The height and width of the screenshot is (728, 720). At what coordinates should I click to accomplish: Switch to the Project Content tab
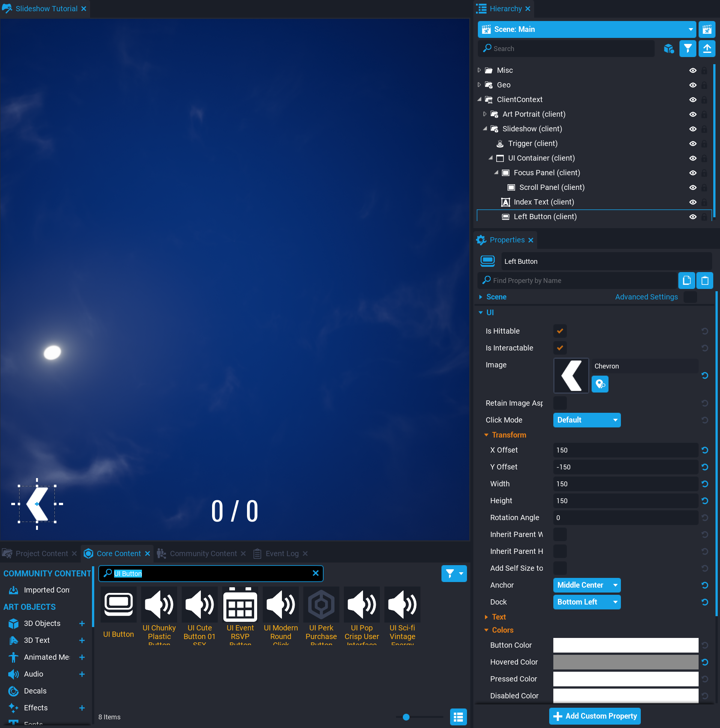[x=41, y=554]
